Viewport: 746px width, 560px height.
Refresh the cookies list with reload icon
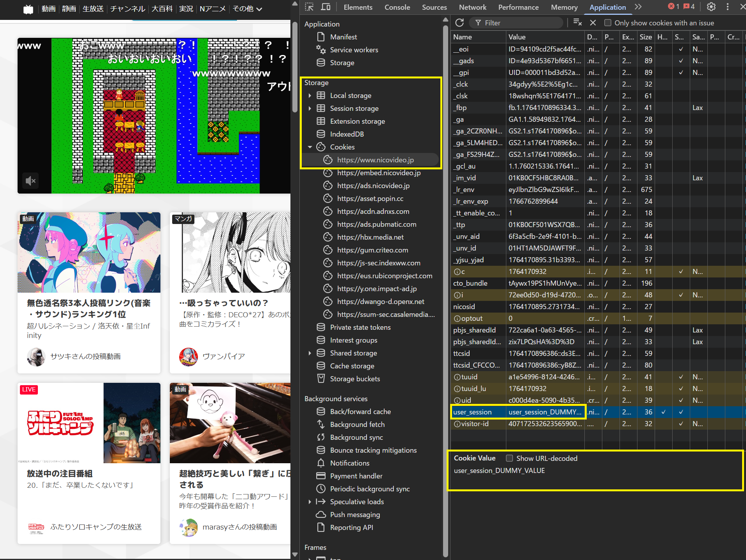click(x=459, y=23)
